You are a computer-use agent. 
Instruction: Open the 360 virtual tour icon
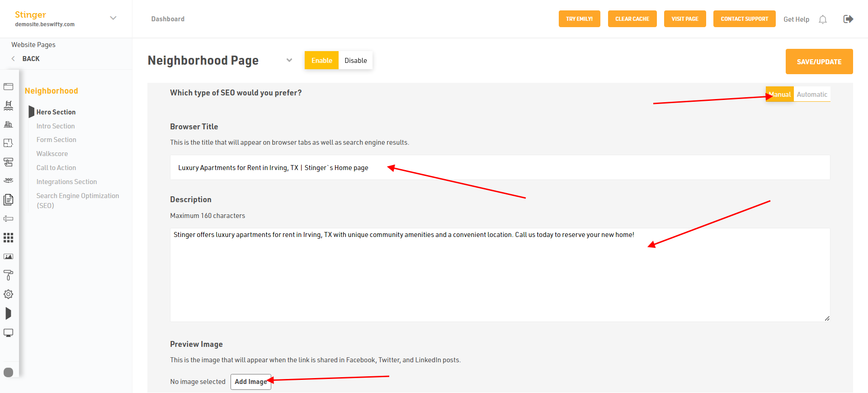(x=8, y=180)
